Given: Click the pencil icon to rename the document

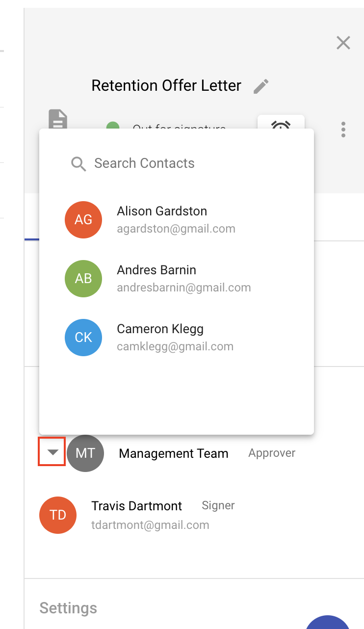Looking at the screenshot, I should (x=261, y=86).
